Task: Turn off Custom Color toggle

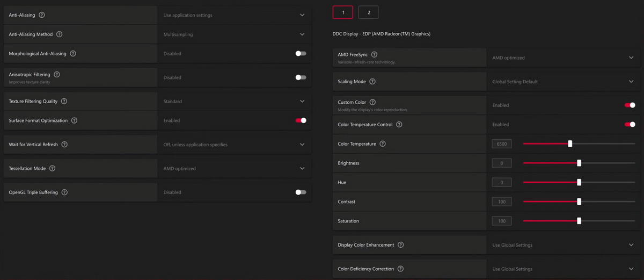Action: pyautogui.click(x=630, y=105)
